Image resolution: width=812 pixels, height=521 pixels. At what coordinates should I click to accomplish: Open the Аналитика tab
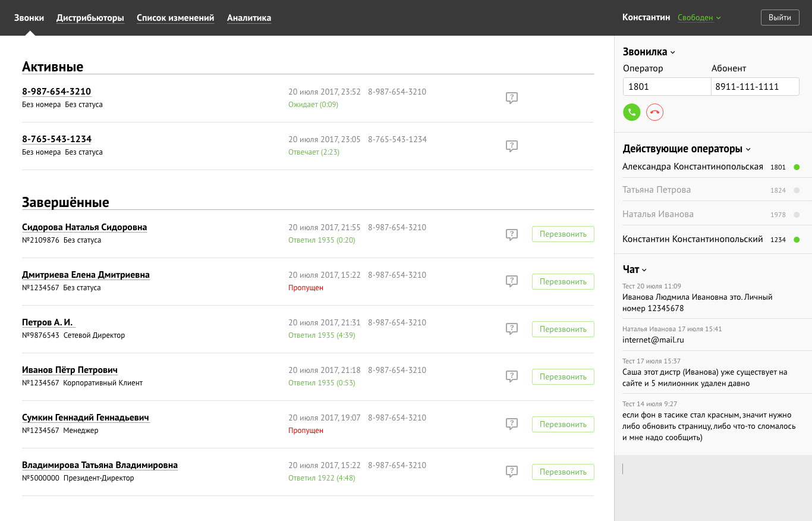pos(249,18)
